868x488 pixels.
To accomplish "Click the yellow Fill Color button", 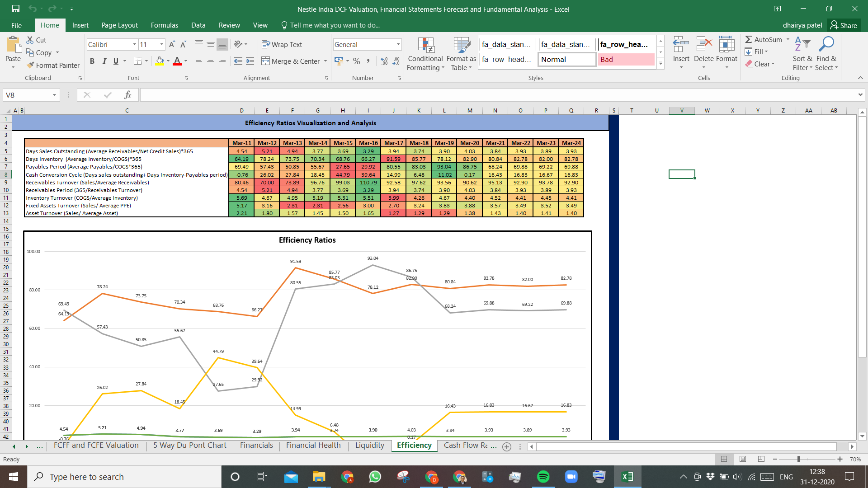I will 160,61.
